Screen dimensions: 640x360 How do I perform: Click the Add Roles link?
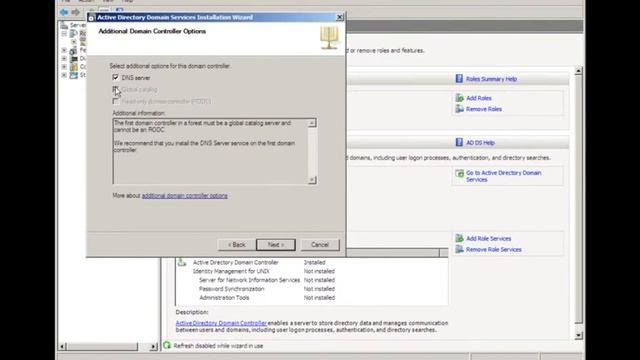coord(479,98)
